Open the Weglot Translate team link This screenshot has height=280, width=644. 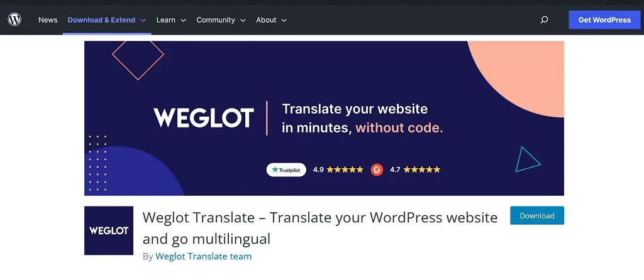point(203,257)
